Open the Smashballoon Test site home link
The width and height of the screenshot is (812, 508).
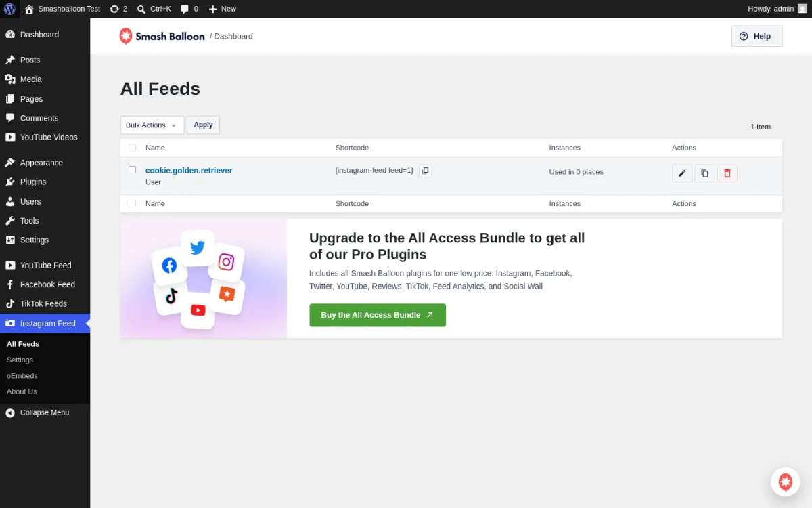pos(62,9)
